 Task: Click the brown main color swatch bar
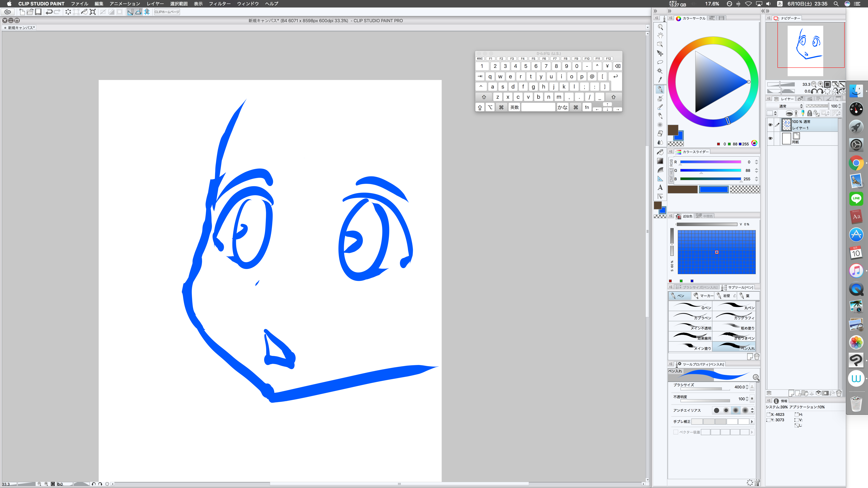[682, 190]
